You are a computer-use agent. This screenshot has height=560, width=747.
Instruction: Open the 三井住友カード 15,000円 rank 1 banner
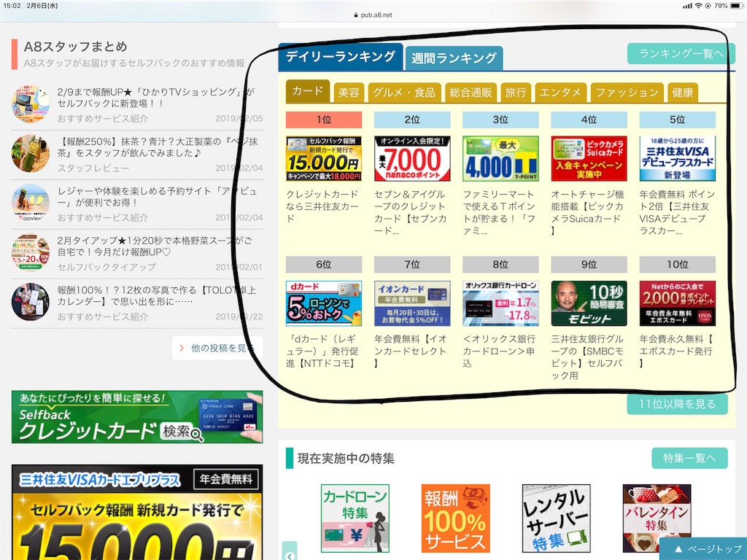[323, 159]
